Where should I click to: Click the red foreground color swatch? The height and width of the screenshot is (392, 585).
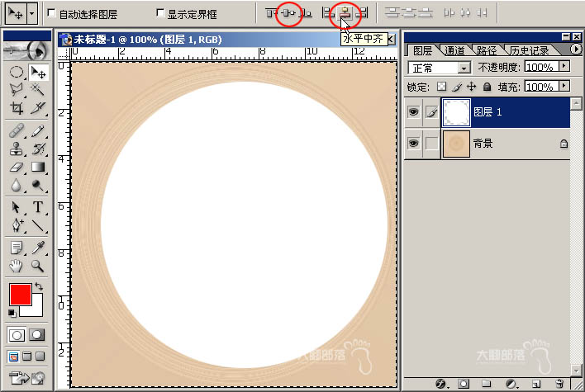[x=20, y=295]
